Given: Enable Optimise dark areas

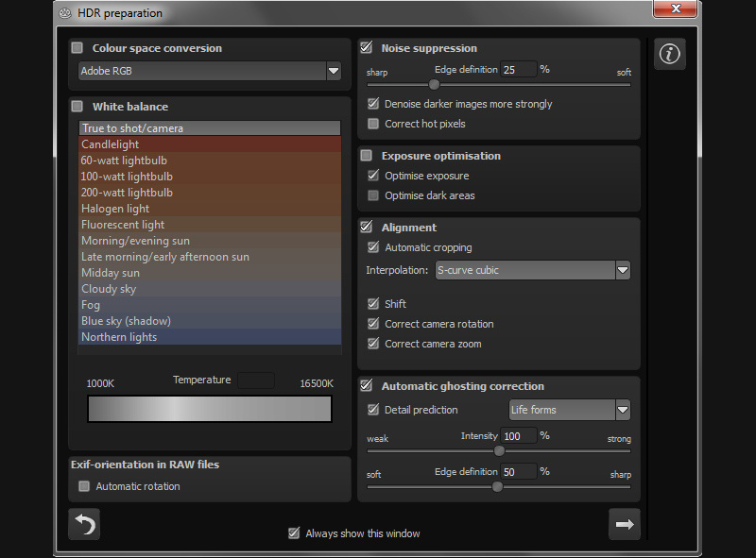Looking at the screenshot, I should click(373, 195).
